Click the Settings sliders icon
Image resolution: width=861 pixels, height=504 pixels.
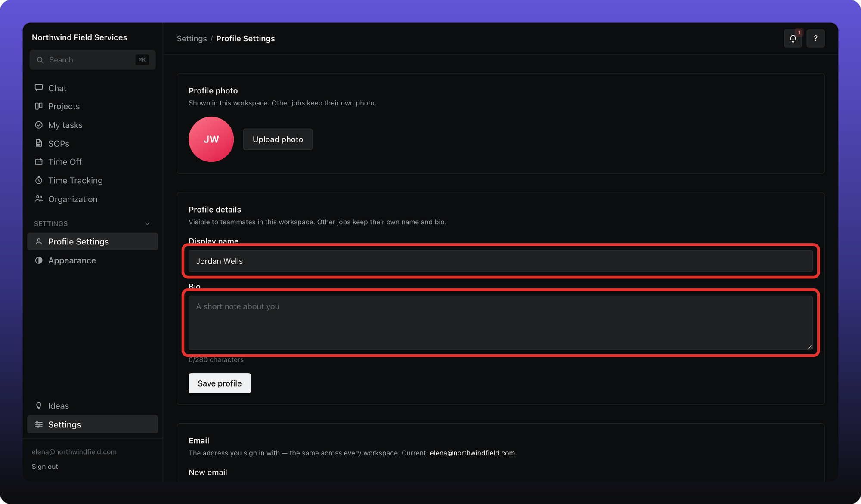point(39,424)
